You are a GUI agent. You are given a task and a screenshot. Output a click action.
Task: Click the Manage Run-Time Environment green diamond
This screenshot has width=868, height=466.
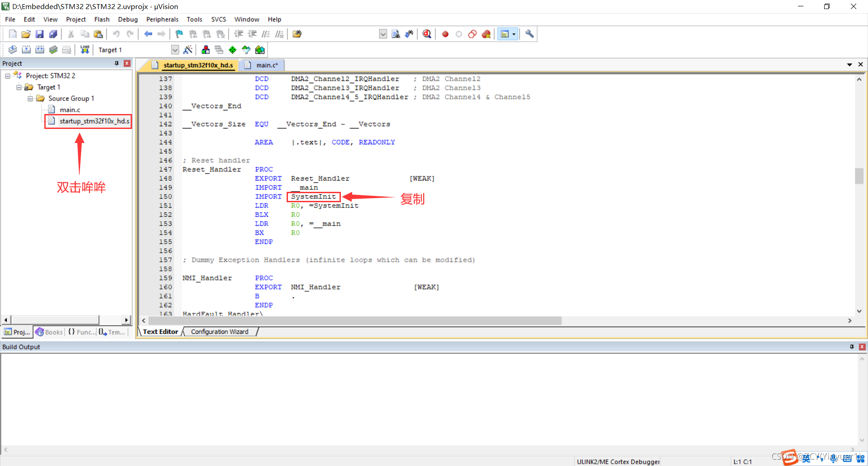point(232,50)
